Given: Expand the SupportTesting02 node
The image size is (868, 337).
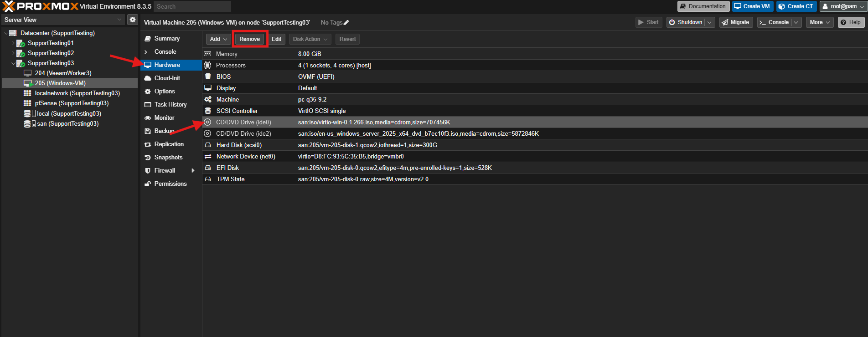Looking at the screenshot, I should (x=13, y=53).
